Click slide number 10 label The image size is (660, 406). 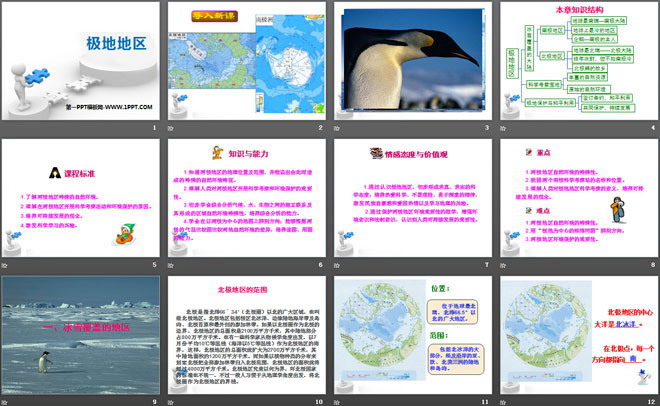(x=319, y=402)
